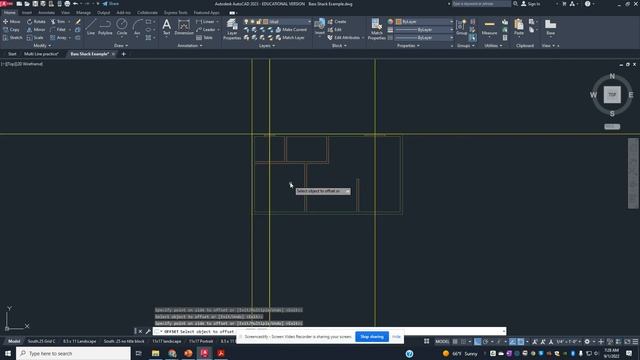Screen dimensions: 640x360
Task: Click the Leader annotation tool
Action: (x=206, y=30)
